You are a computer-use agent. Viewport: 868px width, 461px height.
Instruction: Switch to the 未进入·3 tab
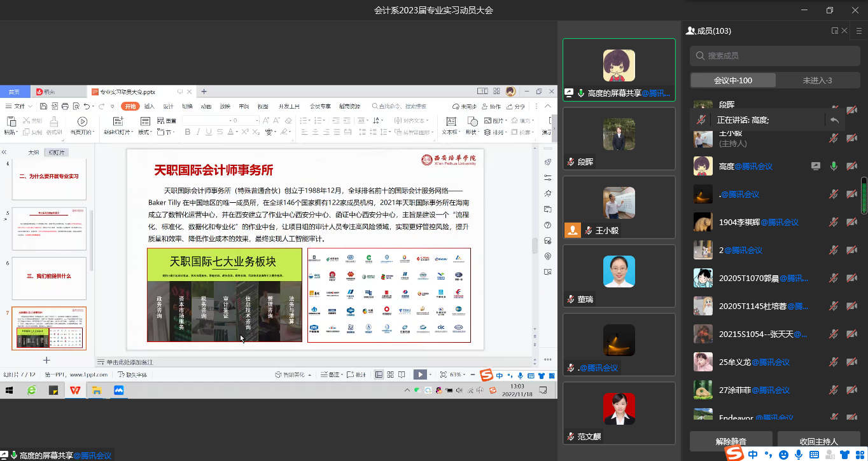click(x=816, y=80)
